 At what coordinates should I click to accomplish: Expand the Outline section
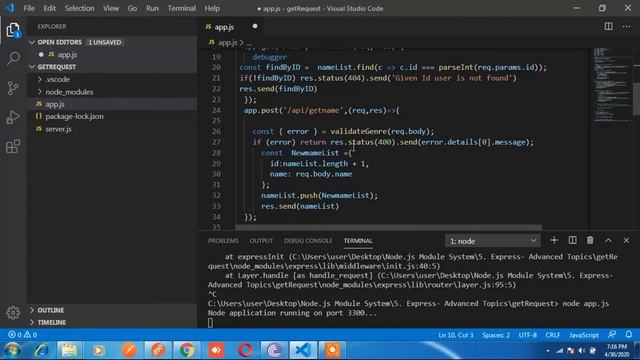point(32,310)
